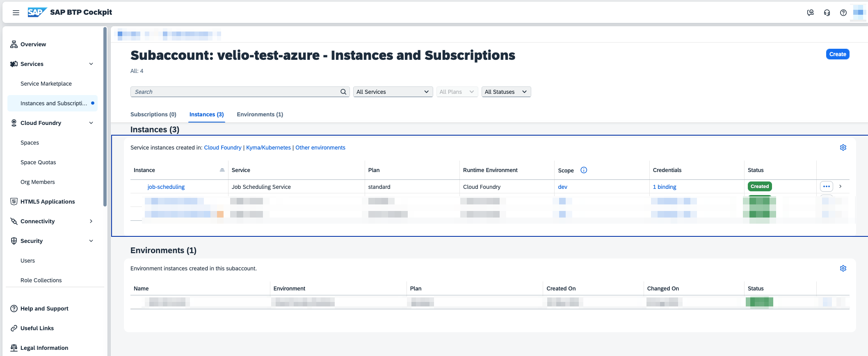Click the Create button
Image resolution: width=868 pixels, height=356 pixels.
coord(837,54)
